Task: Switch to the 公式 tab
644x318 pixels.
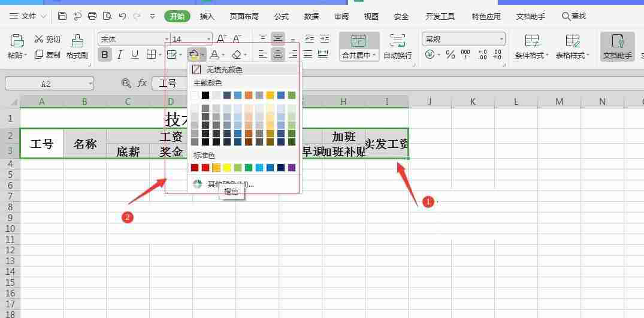Action: (282, 17)
